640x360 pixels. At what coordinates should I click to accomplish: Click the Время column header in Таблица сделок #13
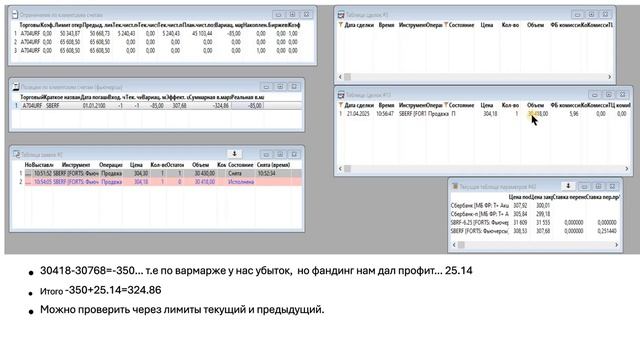click(386, 105)
